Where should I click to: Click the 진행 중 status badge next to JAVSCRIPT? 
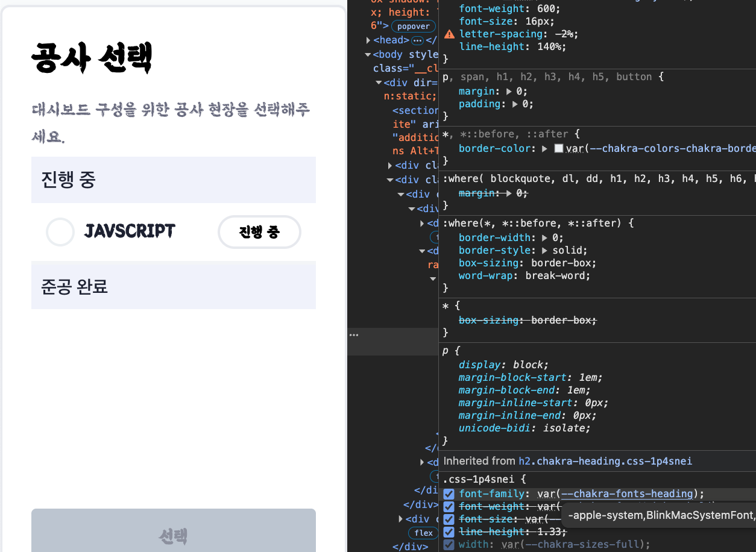click(259, 232)
